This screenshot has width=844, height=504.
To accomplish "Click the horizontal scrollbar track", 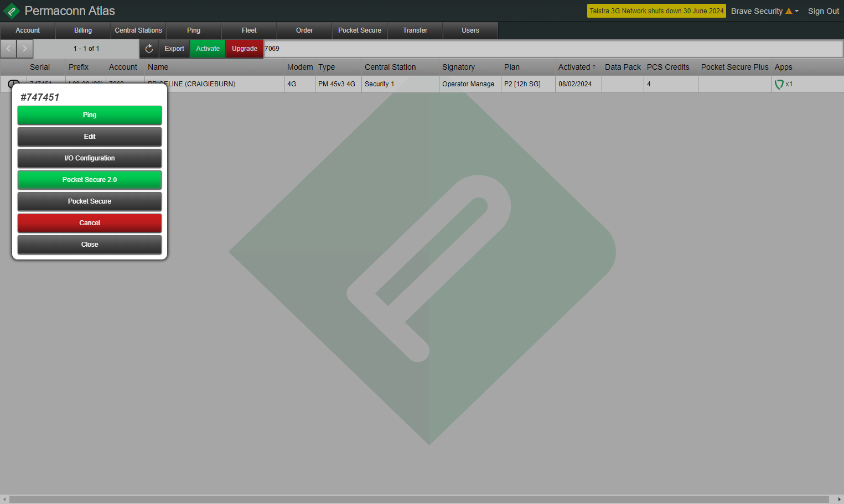I will click(419, 499).
